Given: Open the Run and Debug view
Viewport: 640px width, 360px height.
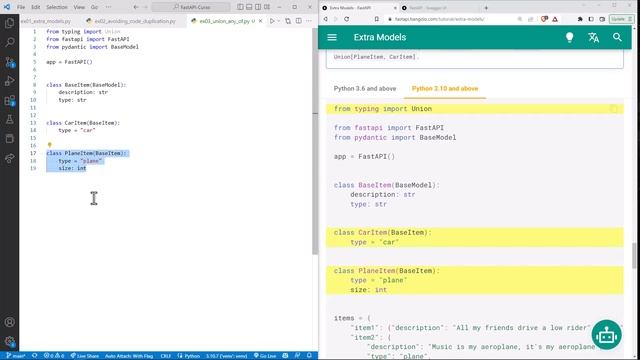Looking at the screenshot, I should 9,81.
